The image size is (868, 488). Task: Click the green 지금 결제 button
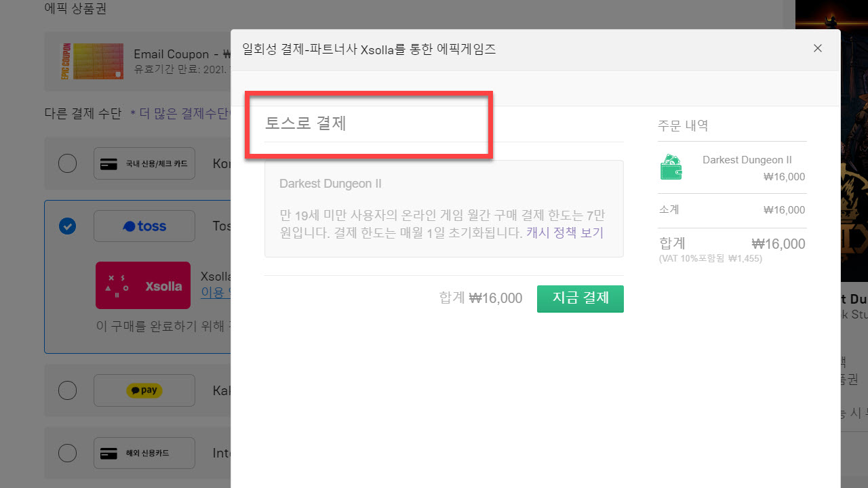click(x=580, y=298)
